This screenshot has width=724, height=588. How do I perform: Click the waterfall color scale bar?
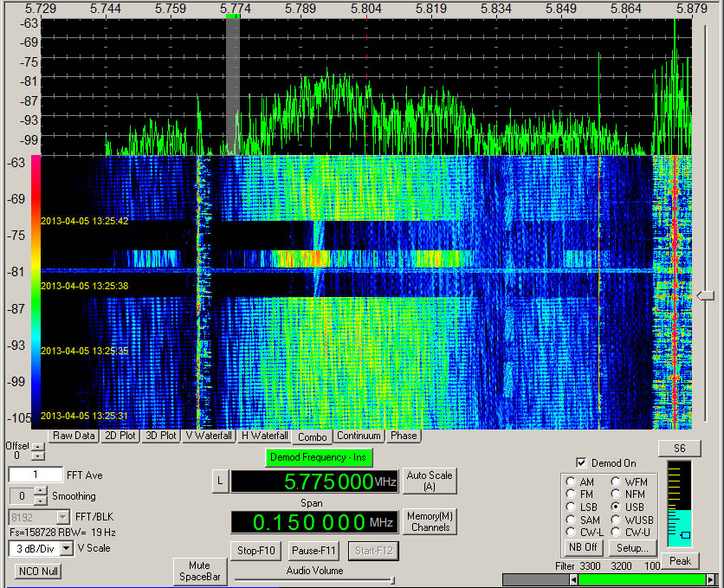point(36,292)
